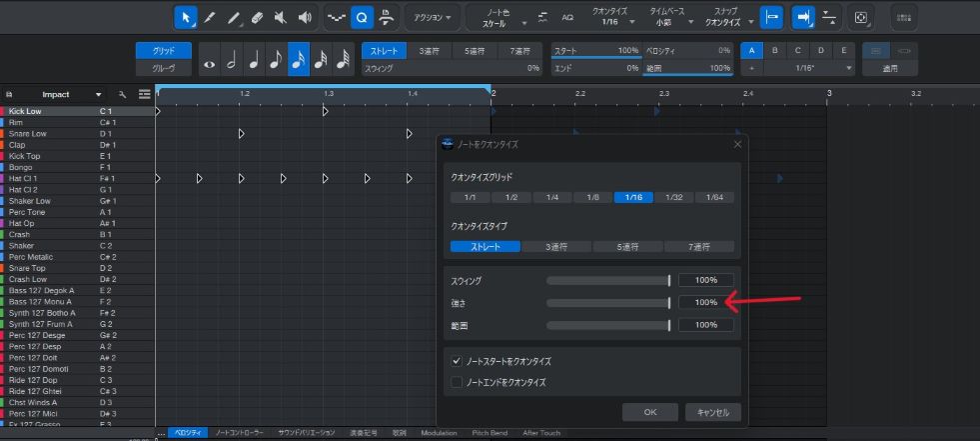This screenshot has width=980, height=441.
Task: Select the Eraser tool
Action: pyautogui.click(x=257, y=17)
